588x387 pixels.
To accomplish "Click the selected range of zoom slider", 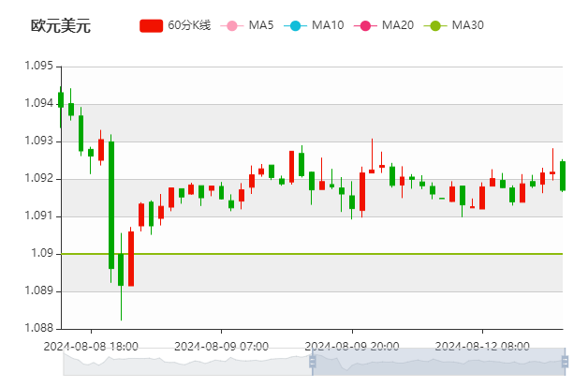I will pyautogui.click(x=438, y=362).
